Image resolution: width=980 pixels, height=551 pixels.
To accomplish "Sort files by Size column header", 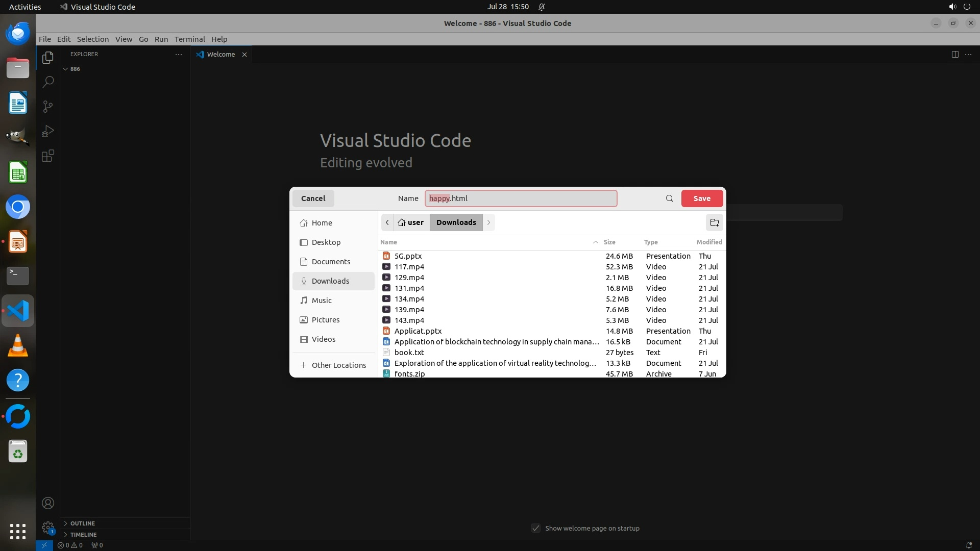I will click(609, 242).
